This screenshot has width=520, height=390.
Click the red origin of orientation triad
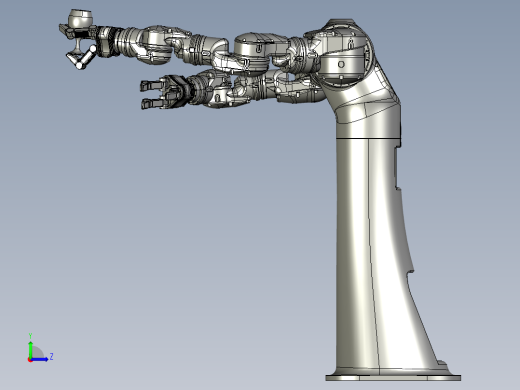point(30,360)
